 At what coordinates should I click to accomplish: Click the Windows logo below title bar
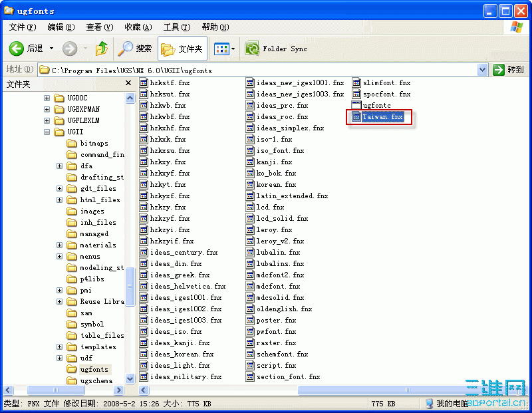(x=515, y=27)
